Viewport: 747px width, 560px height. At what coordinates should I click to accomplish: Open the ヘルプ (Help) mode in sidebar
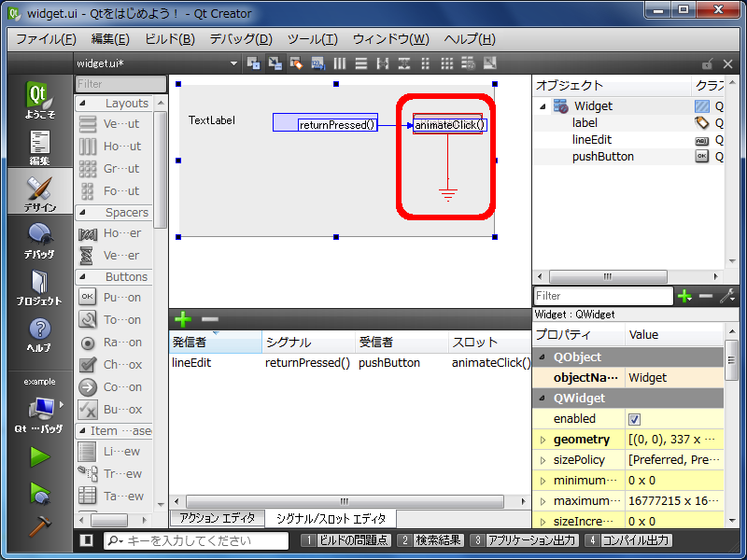click(39, 334)
